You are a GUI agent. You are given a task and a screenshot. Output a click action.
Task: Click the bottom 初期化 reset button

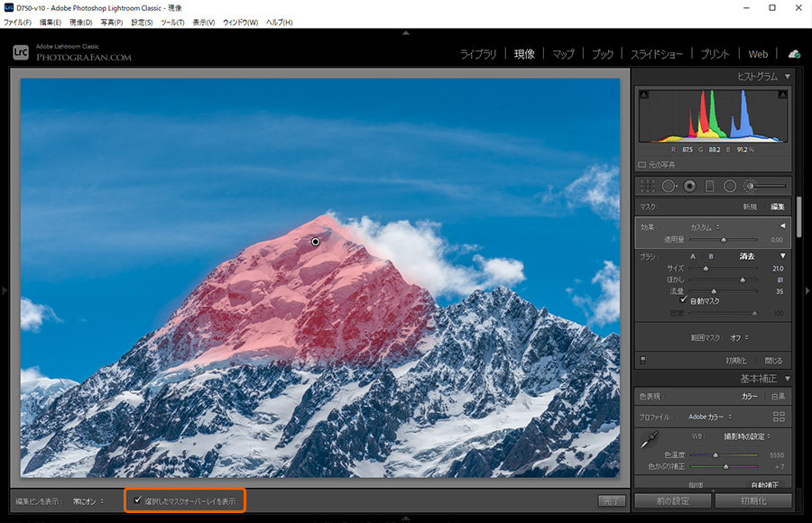click(x=753, y=500)
